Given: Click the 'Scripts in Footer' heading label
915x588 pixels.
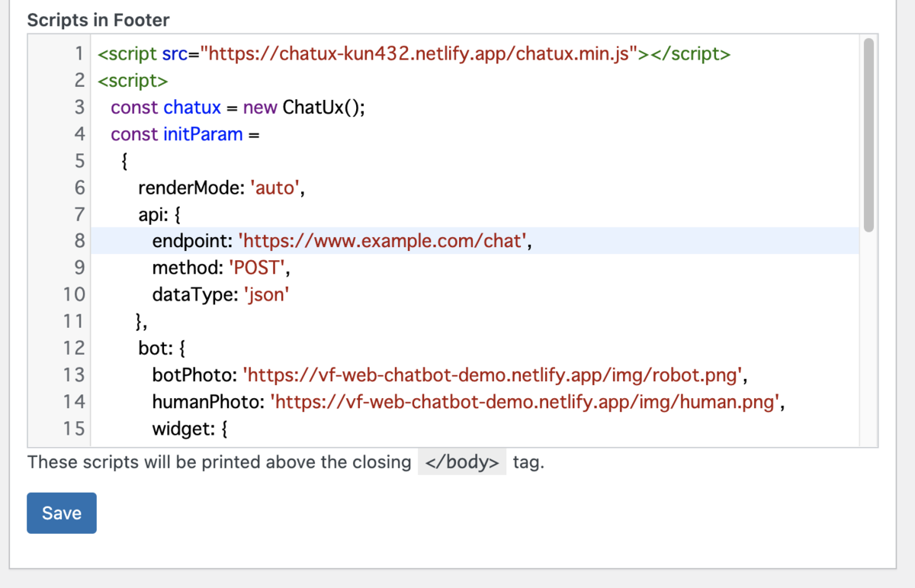Looking at the screenshot, I should pyautogui.click(x=98, y=20).
